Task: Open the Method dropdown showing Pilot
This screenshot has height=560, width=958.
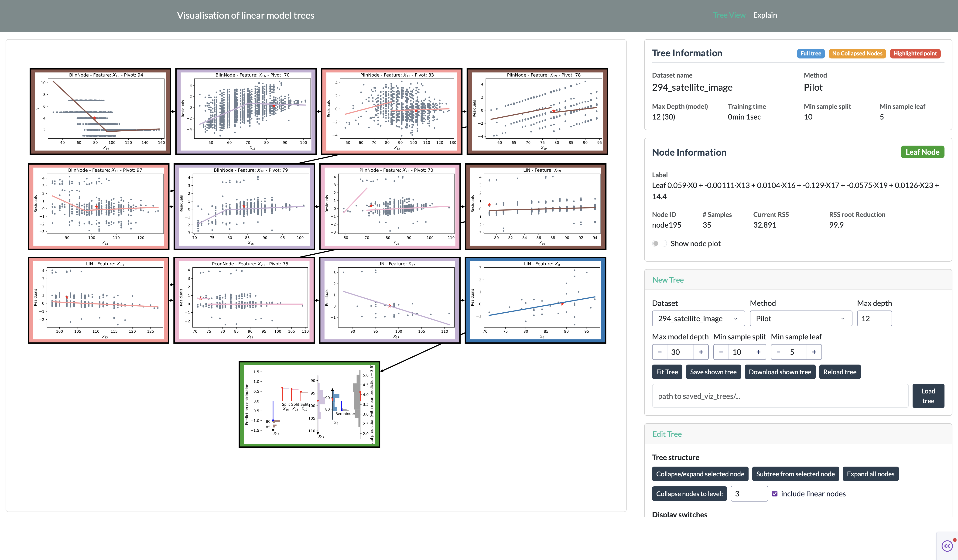Action: [801, 319]
